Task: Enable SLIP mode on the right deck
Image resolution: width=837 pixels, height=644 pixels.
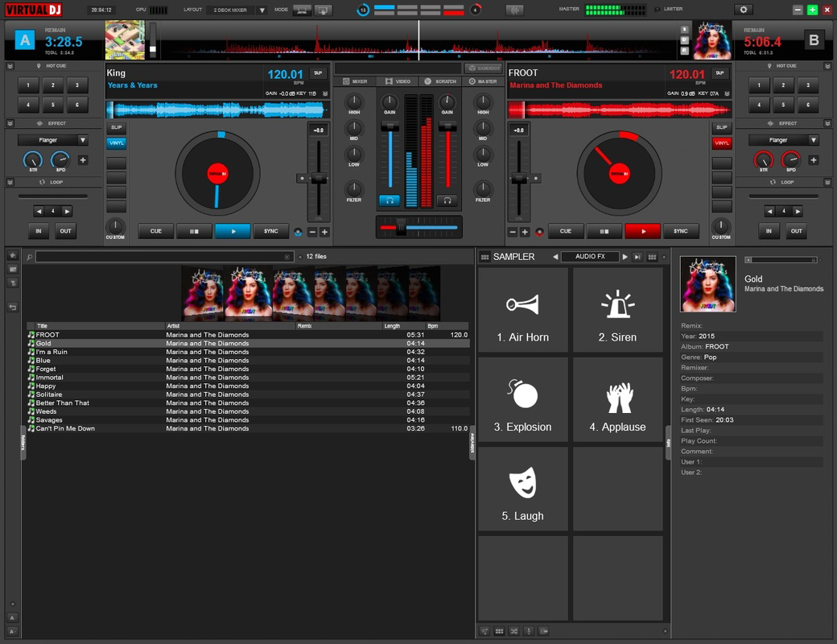Action: tap(722, 126)
